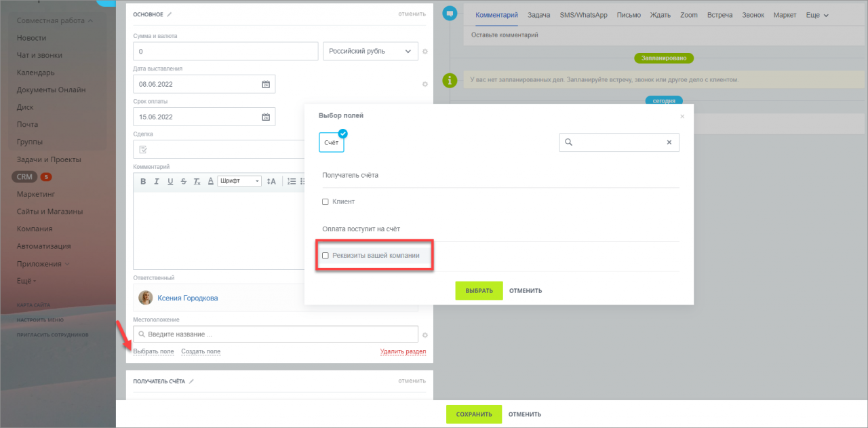The image size is (868, 428).
Task: Switch to Комментарий tab
Action: point(497,15)
